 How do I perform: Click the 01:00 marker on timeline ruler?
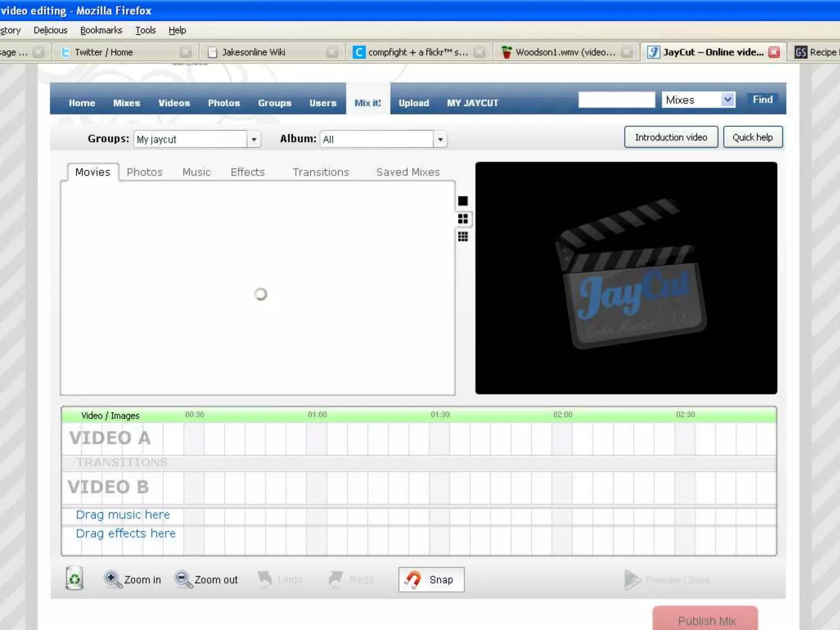[317, 415]
